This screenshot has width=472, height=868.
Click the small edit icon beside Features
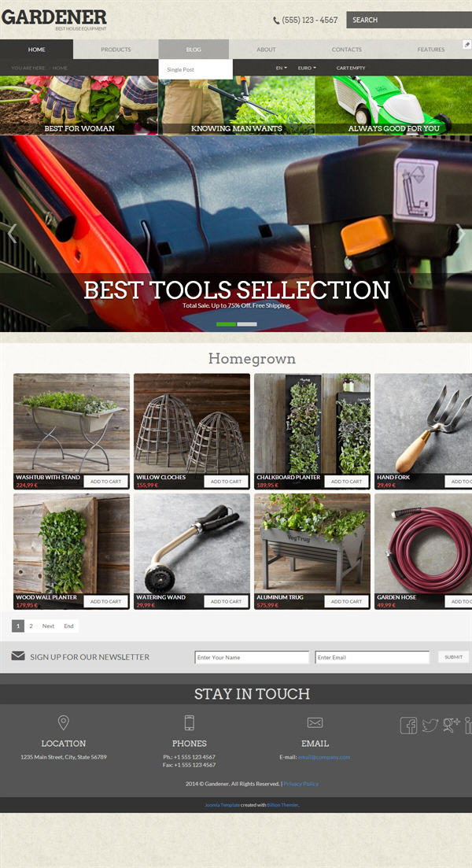pos(467,44)
